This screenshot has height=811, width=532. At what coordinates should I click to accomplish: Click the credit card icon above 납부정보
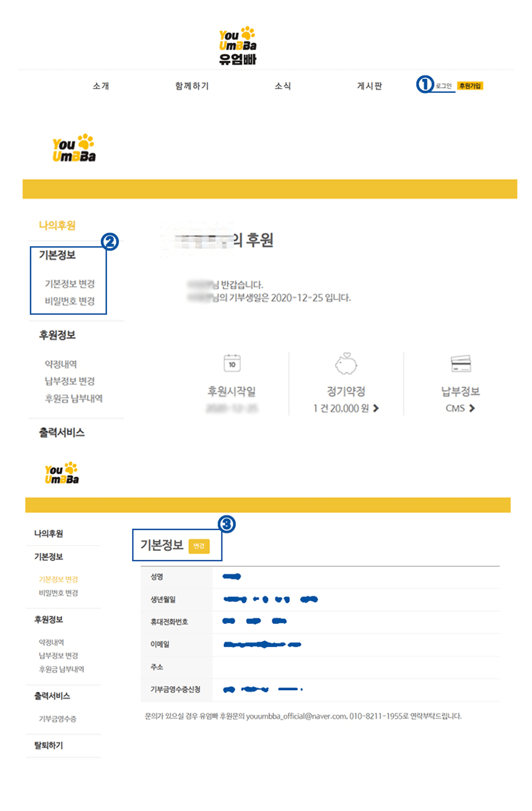coord(460,363)
